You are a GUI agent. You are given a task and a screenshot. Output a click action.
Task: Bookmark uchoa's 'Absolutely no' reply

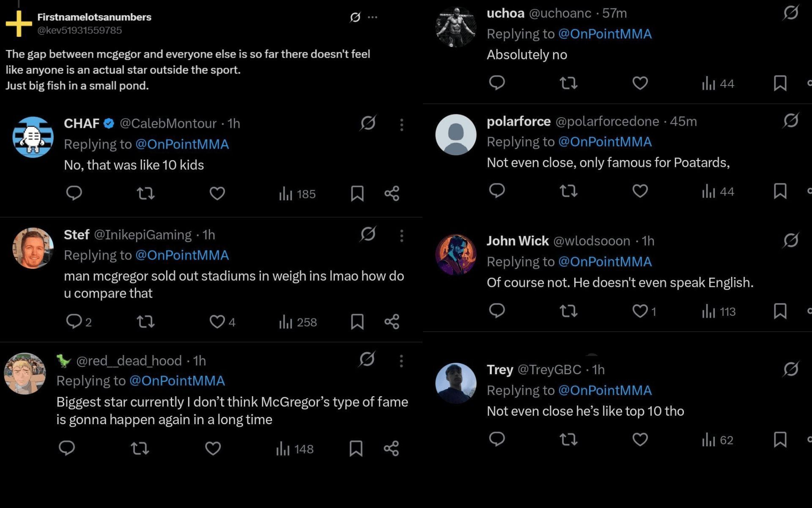point(780,83)
